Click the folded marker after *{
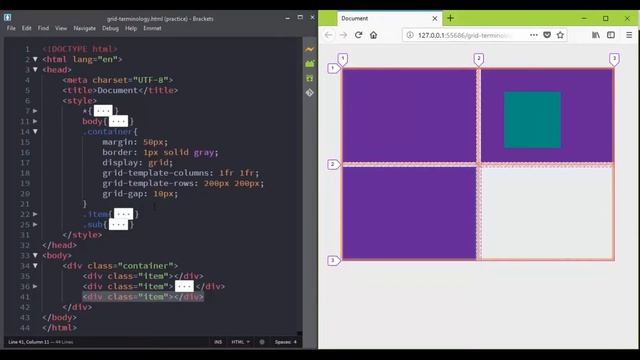The image size is (640, 360). coord(103,111)
